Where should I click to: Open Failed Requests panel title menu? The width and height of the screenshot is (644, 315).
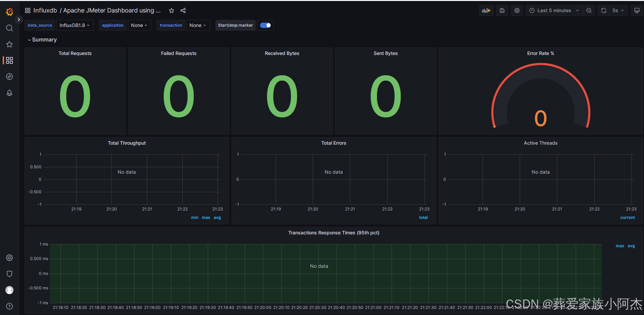click(179, 53)
